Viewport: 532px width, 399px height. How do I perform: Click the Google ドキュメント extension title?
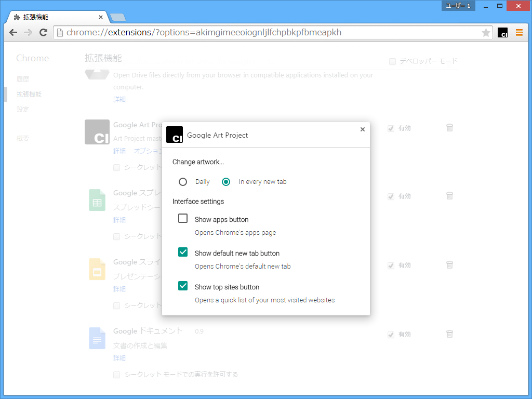(x=148, y=331)
